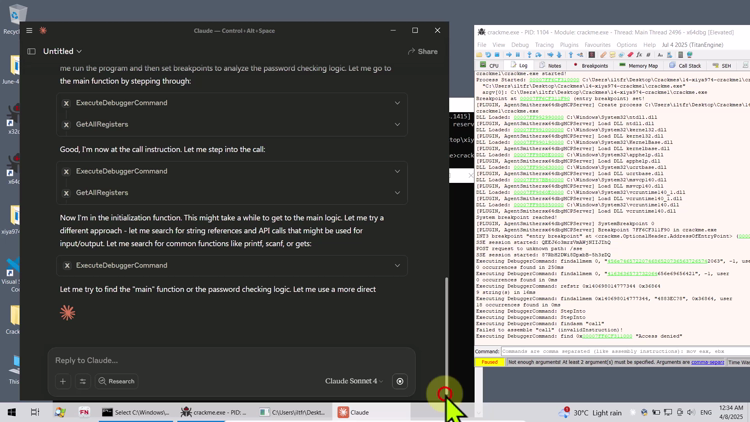Expand ExecuteDebuggerCommand under 'step into the call'
This screenshot has height=422, width=750.
[x=232, y=171]
